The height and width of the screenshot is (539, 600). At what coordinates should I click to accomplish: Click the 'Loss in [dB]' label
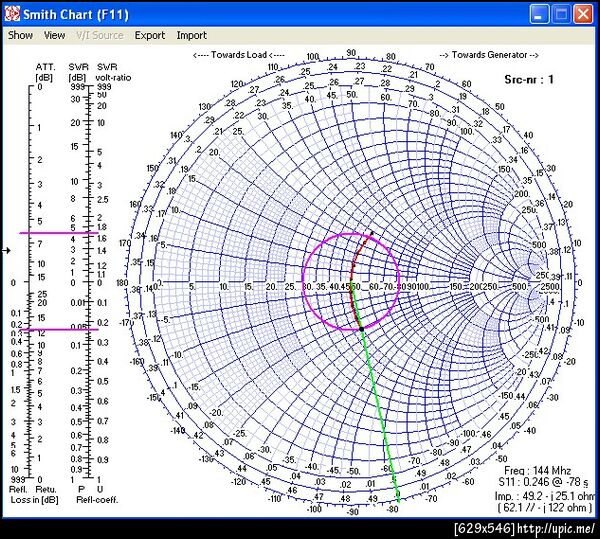click(34, 500)
